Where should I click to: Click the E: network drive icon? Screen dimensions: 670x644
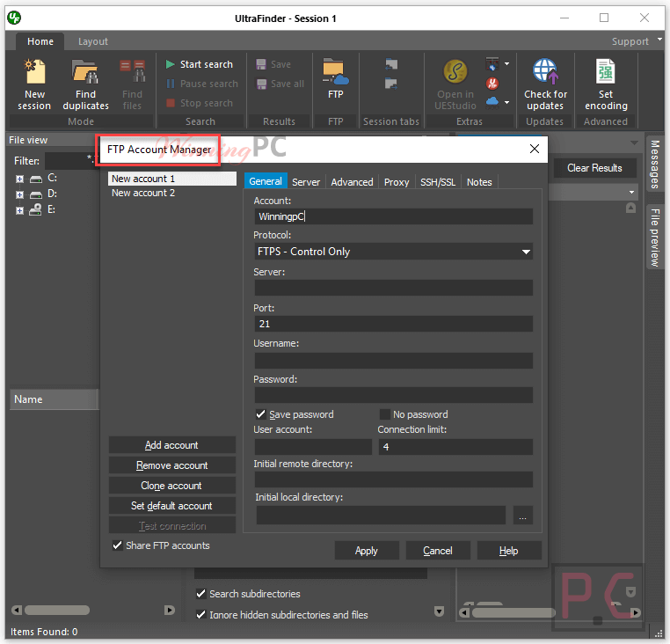(x=35, y=209)
